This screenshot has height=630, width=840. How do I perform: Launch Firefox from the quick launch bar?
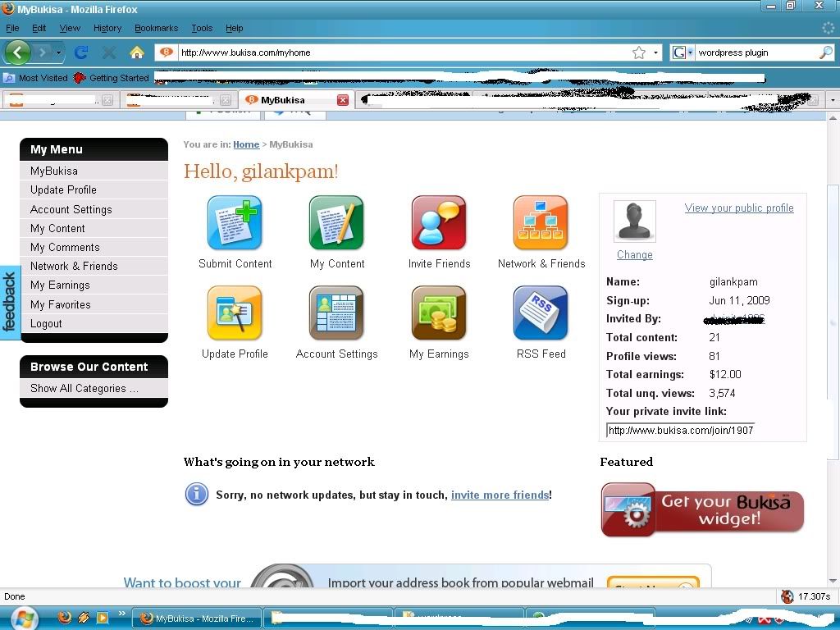64,617
